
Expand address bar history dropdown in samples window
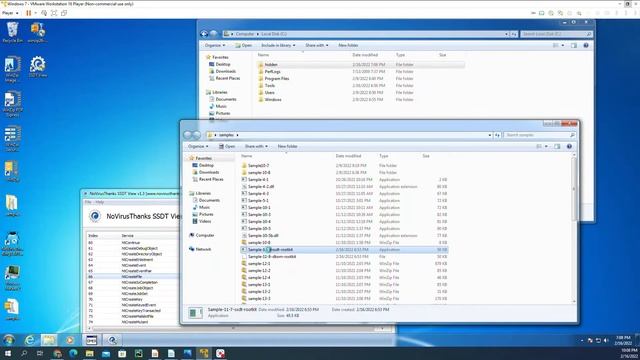coord(490,135)
